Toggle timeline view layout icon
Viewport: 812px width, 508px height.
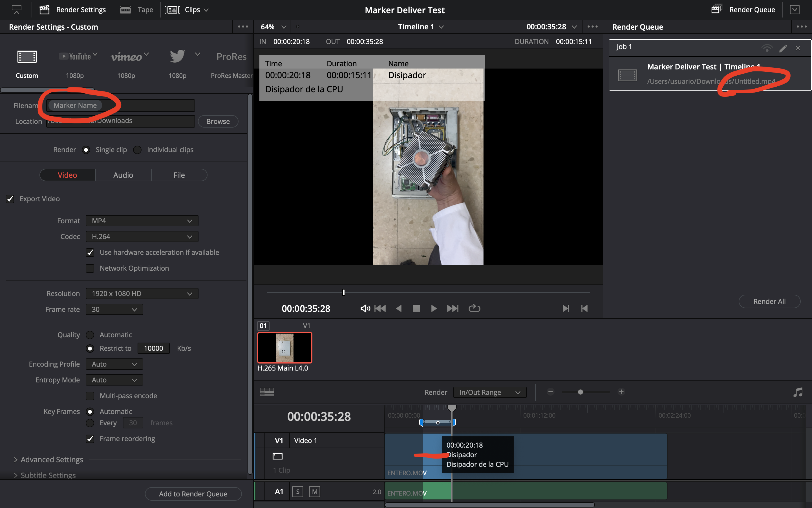(x=267, y=392)
